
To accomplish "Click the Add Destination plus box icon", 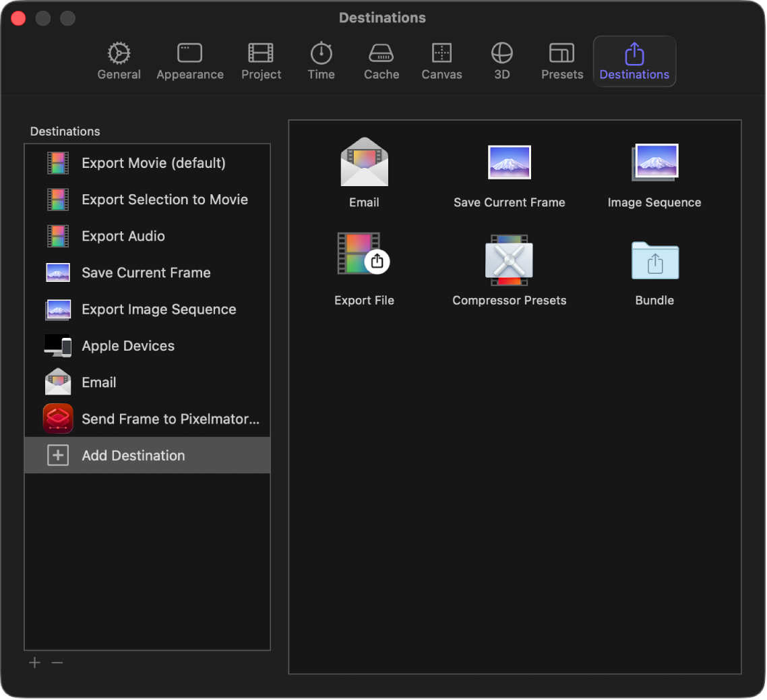I will 58,455.
